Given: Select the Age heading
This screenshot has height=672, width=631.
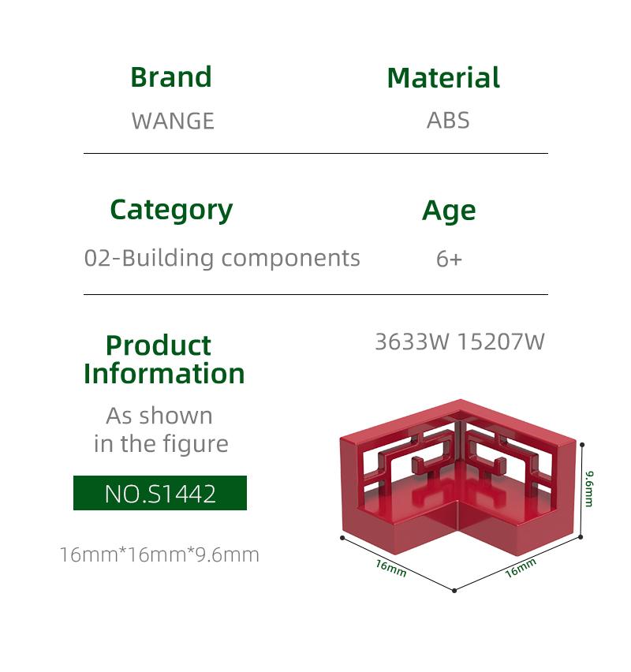Looking at the screenshot, I should [449, 211].
